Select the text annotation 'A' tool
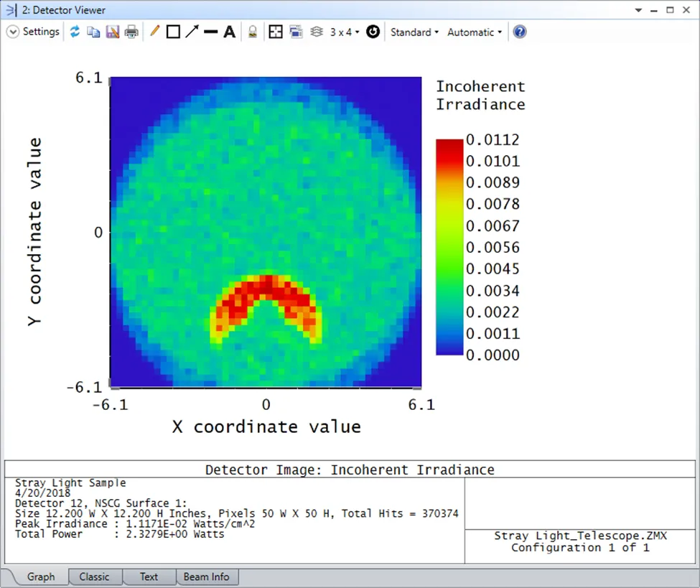The height and width of the screenshot is (588, 700). tap(229, 32)
